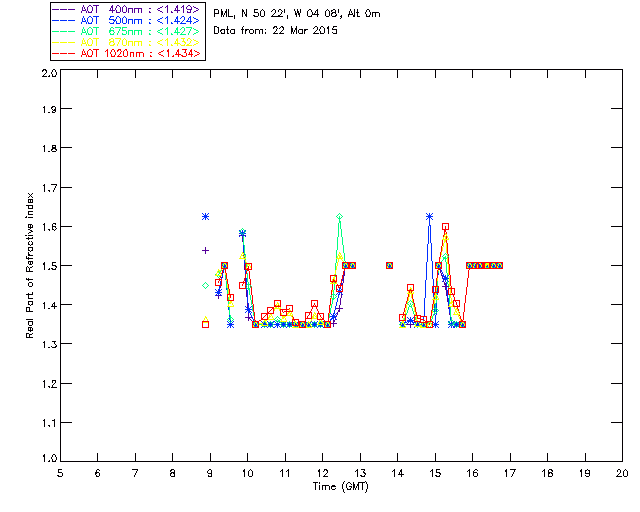The height and width of the screenshot is (512, 640).
Task: Click the 1.5 tick label on the y-axis
Action: 49,266
